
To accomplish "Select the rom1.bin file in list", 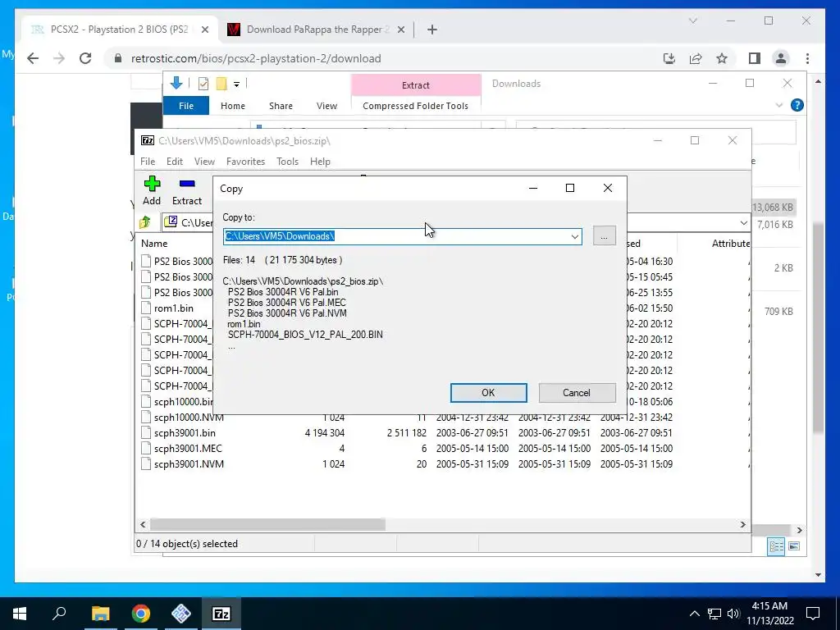I will (x=174, y=308).
